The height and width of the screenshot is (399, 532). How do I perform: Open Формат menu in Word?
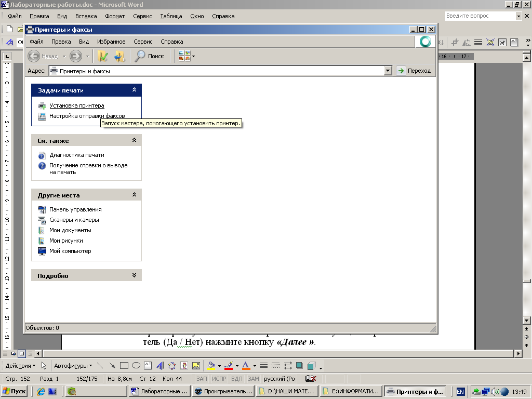(115, 16)
